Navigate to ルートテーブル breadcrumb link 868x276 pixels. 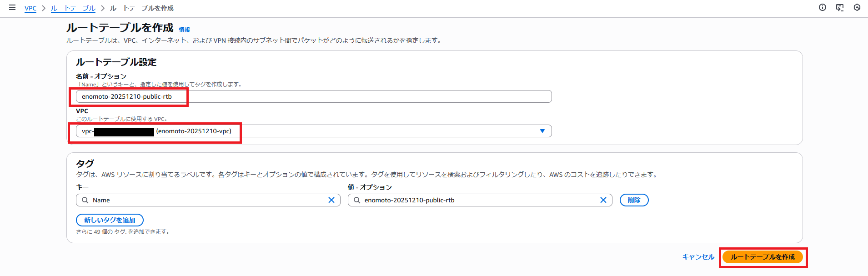click(73, 8)
